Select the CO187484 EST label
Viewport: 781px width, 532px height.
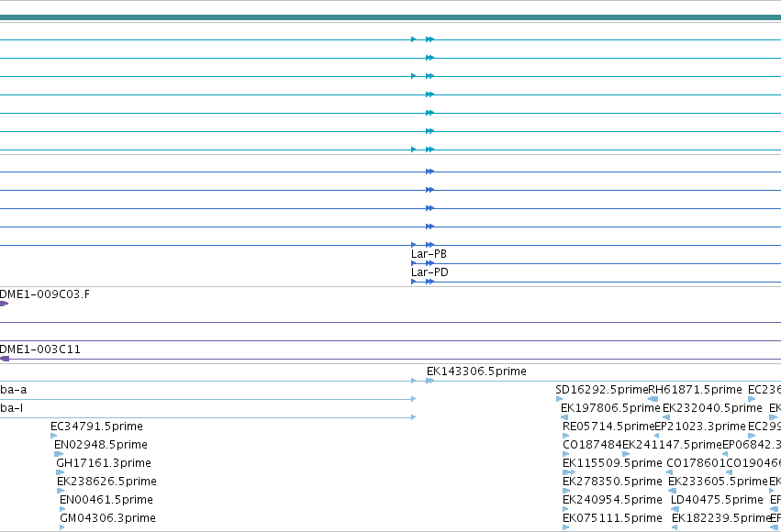point(592,445)
